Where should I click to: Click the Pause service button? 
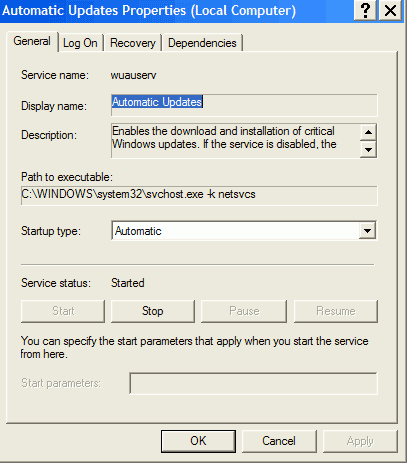244,311
